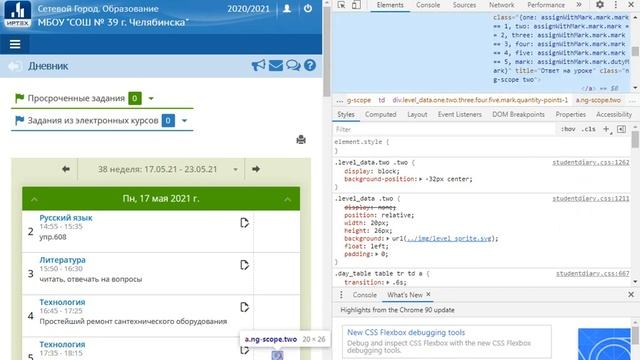Open attachment icon for Русский язык lesson
The image size is (640, 360).
click(x=244, y=223)
